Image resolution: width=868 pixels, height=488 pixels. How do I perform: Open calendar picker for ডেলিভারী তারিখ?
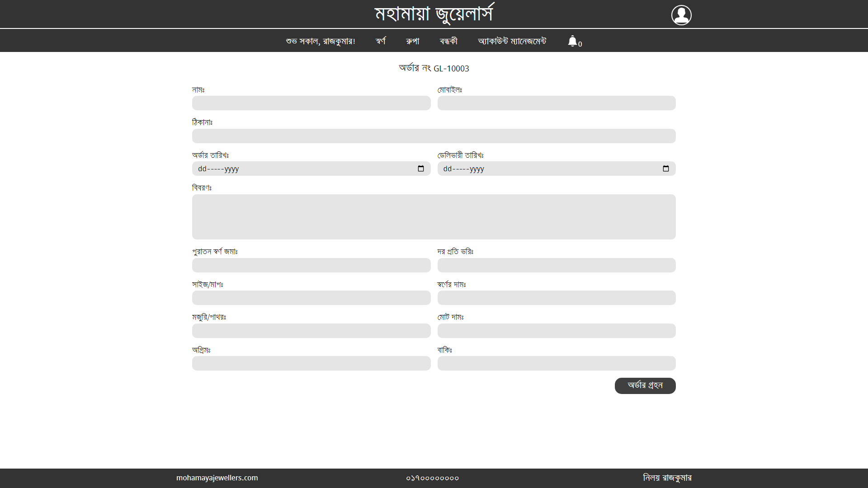[x=665, y=169]
